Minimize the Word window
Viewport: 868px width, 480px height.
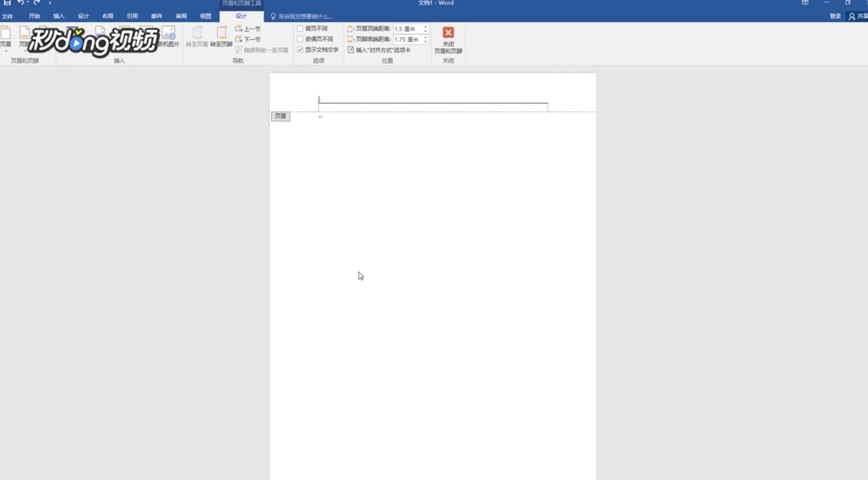coord(826,3)
